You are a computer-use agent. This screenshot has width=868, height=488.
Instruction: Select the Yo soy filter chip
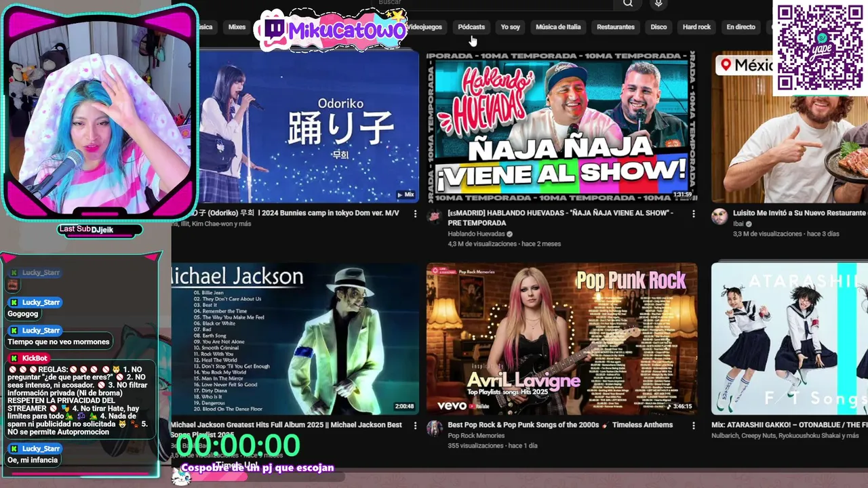510,27
